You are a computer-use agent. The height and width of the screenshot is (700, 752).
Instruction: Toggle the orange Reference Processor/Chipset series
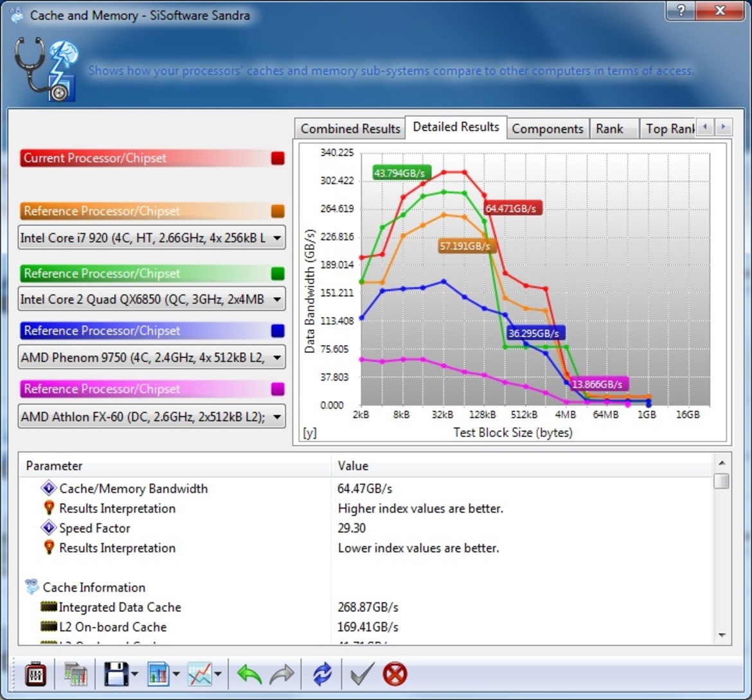278,211
